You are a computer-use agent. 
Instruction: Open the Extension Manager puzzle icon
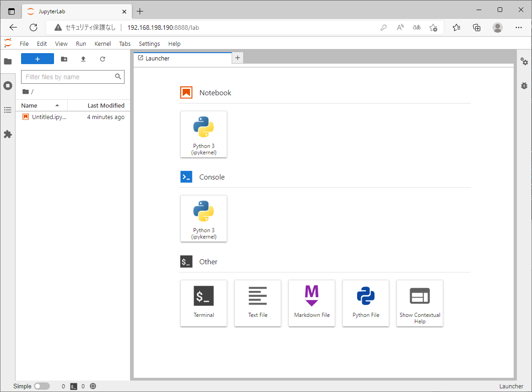(8, 134)
